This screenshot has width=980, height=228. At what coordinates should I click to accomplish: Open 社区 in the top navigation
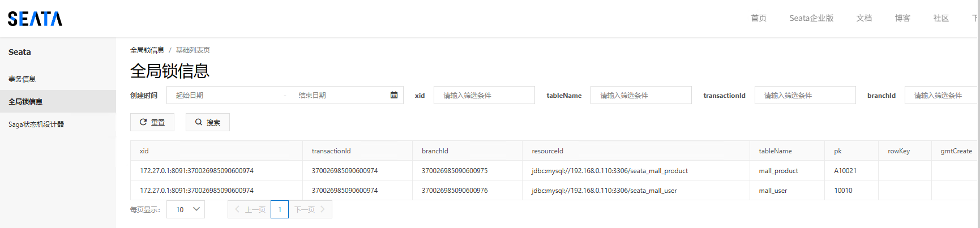tap(941, 18)
